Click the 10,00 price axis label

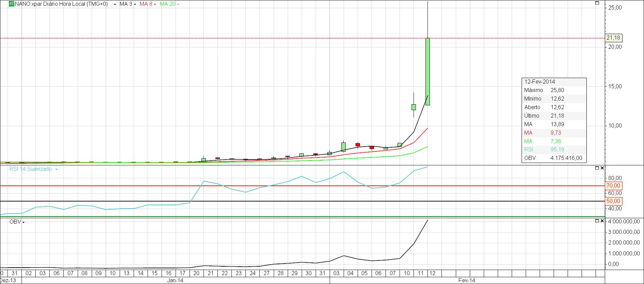pyautogui.click(x=614, y=126)
